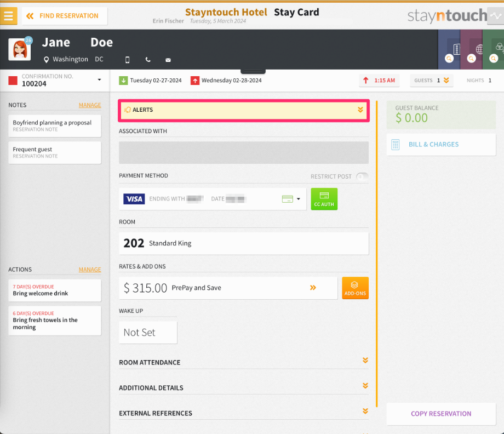Open the Boyfriend planning a proposal note
The height and width of the screenshot is (434, 504).
tap(55, 125)
